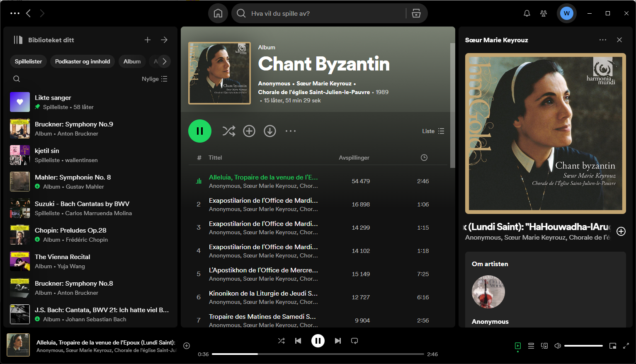Click the Browse icon in search bar
This screenshot has width=636, height=364.
(416, 13)
